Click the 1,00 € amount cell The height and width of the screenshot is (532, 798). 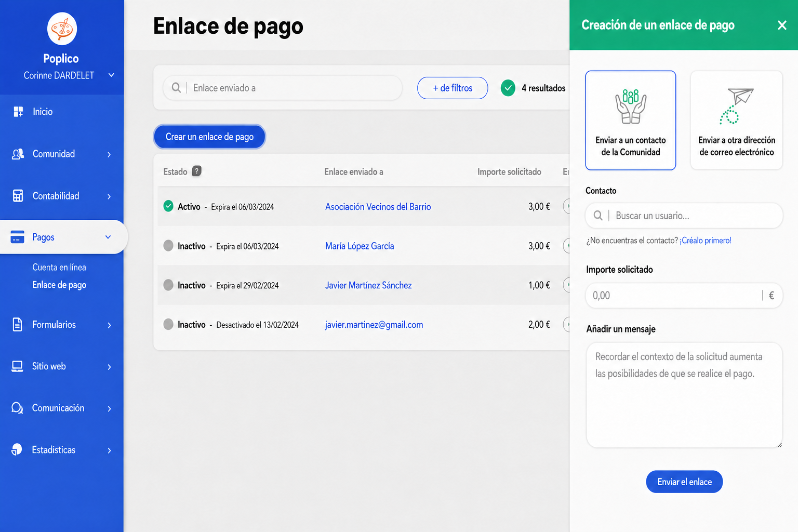(539, 285)
